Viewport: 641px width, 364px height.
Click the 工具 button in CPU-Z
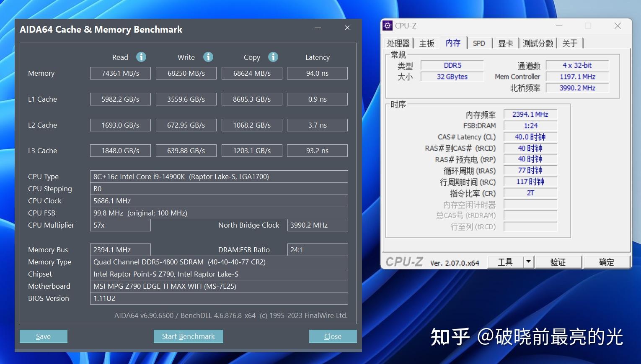pyautogui.click(x=505, y=262)
